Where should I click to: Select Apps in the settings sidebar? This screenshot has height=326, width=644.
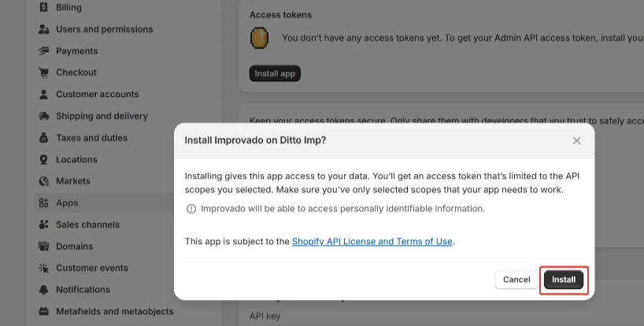coord(67,203)
